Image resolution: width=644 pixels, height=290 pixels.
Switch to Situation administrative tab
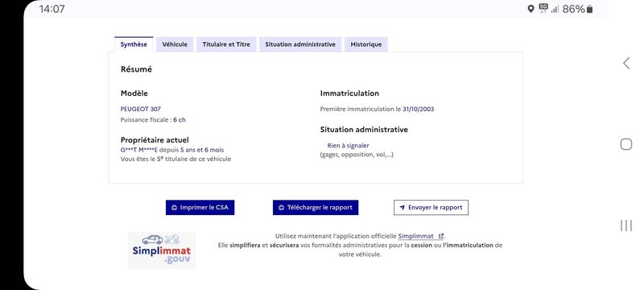point(300,44)
